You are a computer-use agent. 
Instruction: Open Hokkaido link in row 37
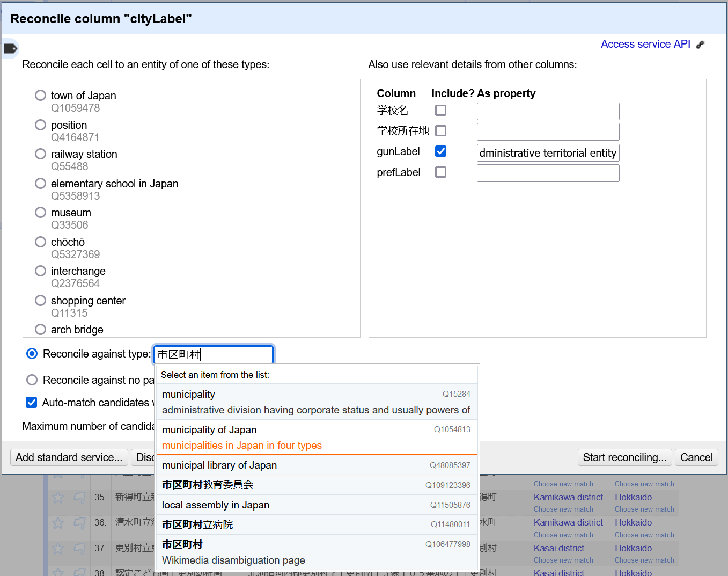[x=633, y=549]
